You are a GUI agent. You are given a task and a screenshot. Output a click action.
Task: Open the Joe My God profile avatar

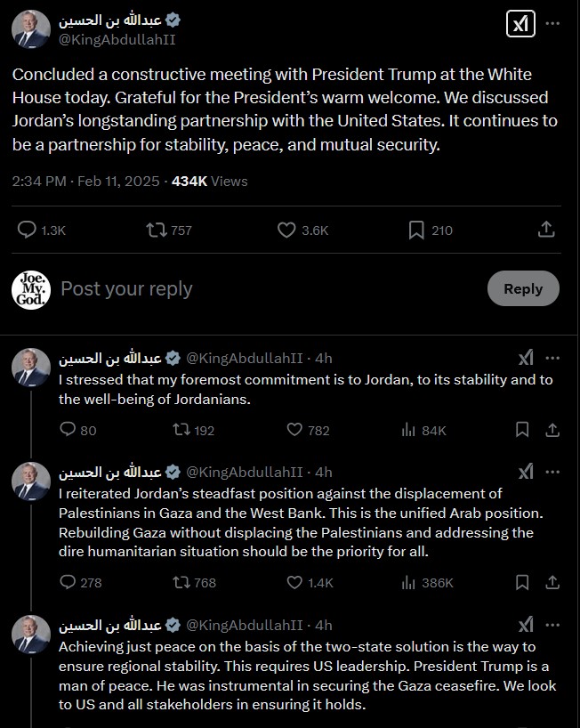point(31,290)
